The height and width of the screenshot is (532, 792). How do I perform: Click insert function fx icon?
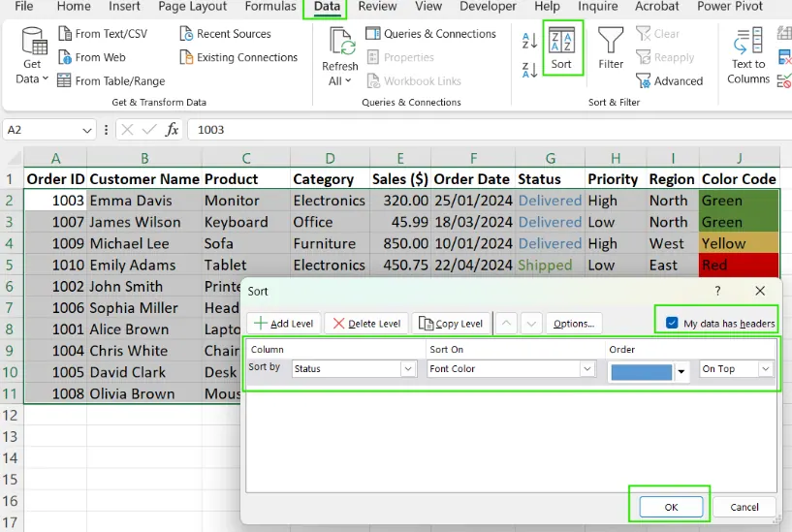click(x=172, y=129)
